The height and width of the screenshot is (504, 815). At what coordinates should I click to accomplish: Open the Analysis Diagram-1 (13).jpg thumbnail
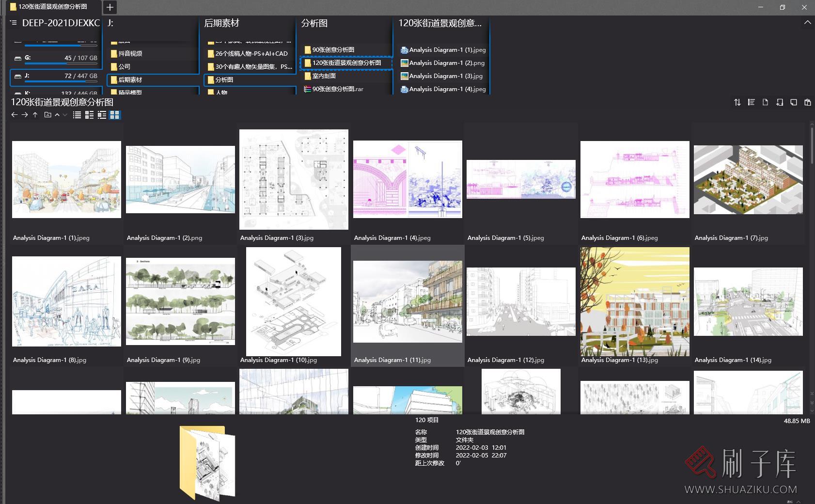point(635,301)
